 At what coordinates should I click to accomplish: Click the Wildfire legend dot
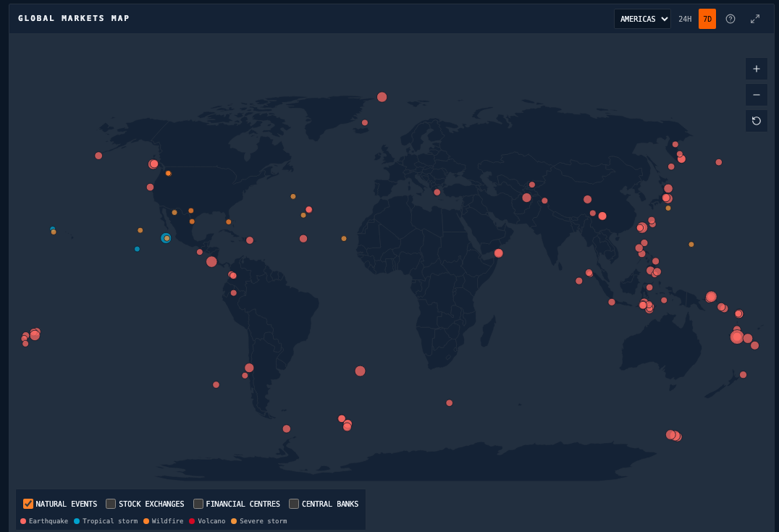tap(146, 521)
